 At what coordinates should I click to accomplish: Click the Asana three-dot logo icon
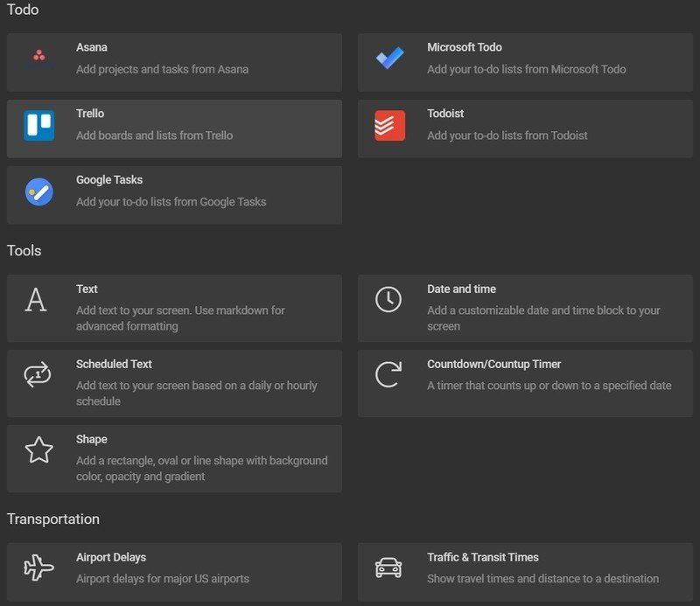pos(39,55)
